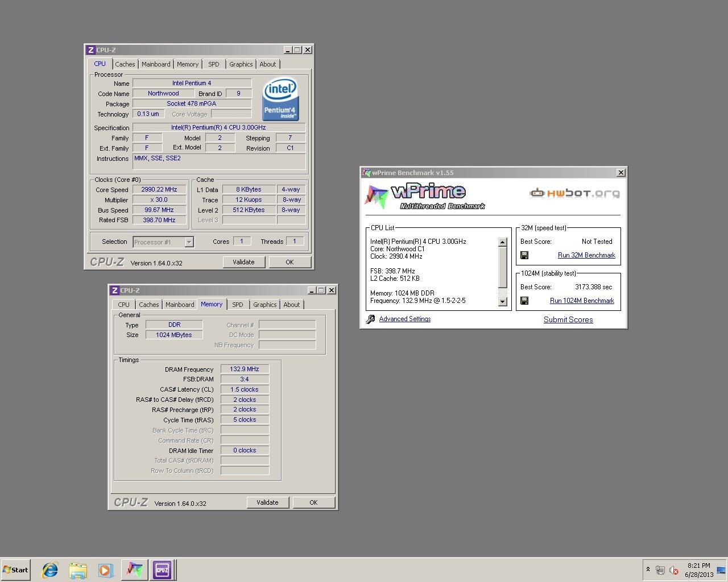Open Advanced Settings link in wPrime
Screen dimensions: 728x582
pyautogui.click(x=405, y=319)
